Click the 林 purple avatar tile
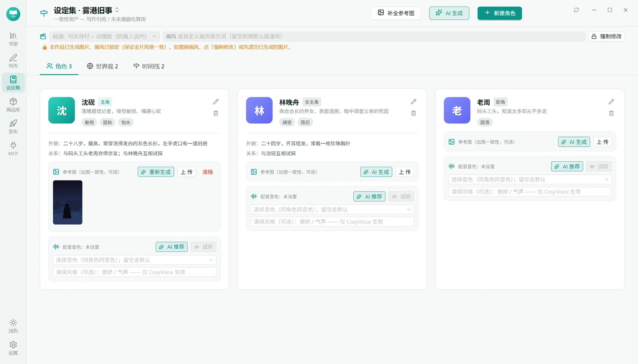Image resolution: width=638 pixels, height=364 pixels. click(x=259, y=110)
